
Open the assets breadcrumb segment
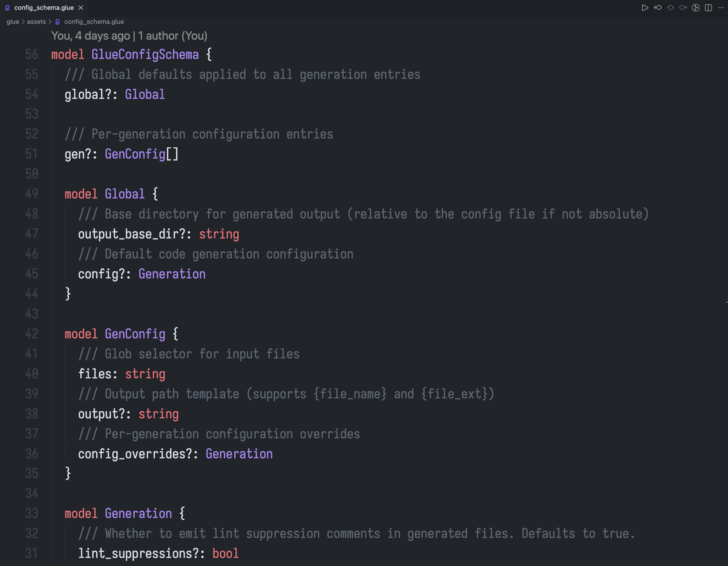point(36,22)
